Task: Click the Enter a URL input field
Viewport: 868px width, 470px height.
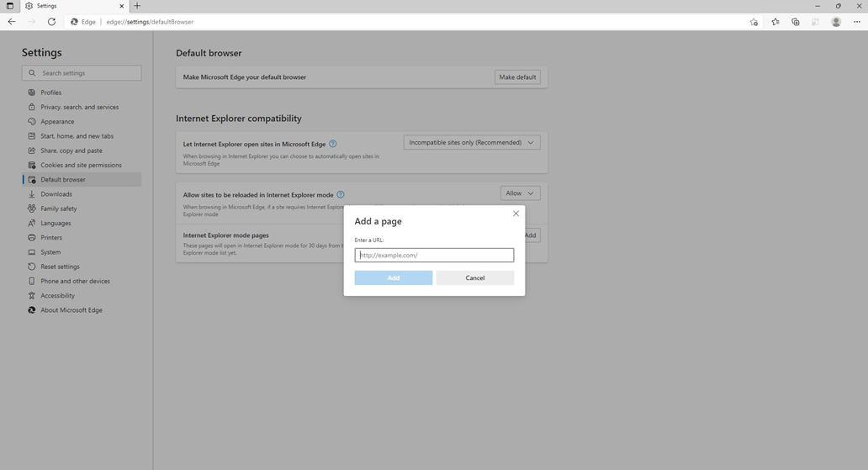Action: (x=434, y=256)
